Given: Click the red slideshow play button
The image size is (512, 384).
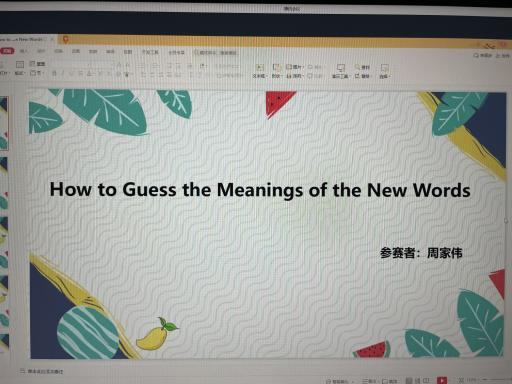Looking at the screenshot, I should click(x=442, y=380).
